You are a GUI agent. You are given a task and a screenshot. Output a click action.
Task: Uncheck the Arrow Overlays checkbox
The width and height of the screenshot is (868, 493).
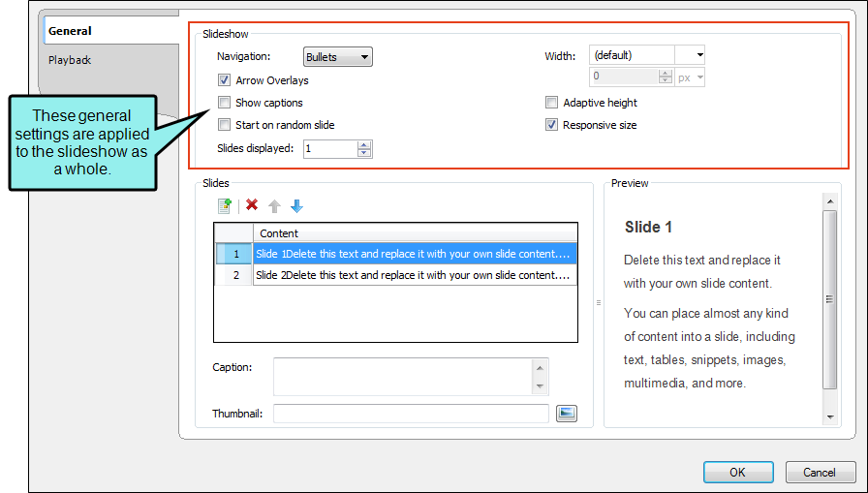(224, 80)
